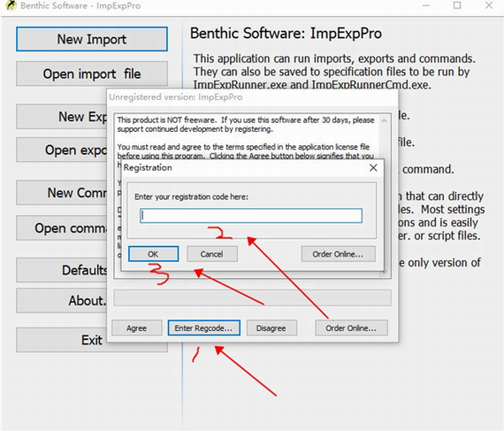Open command file button in main window
Image resolution: width=504 pixels, height=431 pixels.
pyautogui.click(x=62, y=227)
